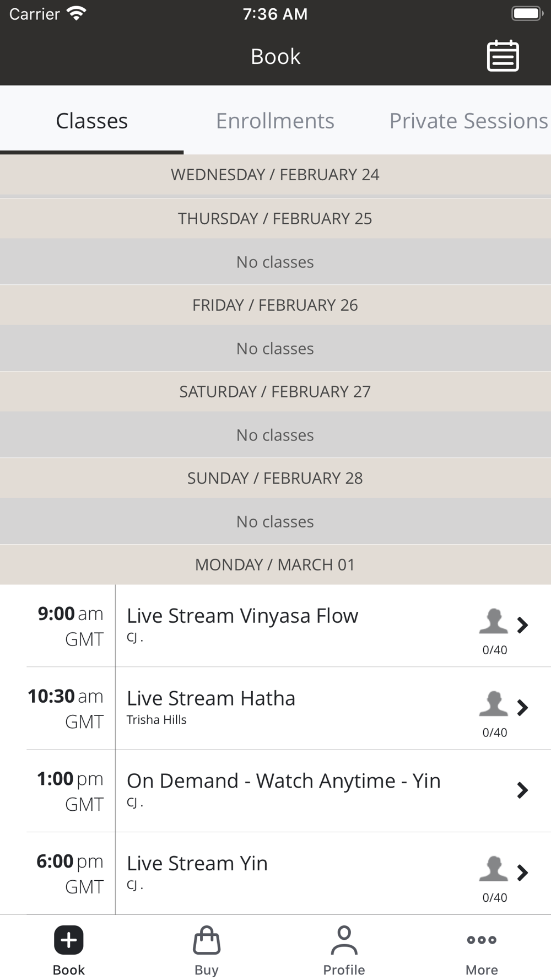Image resolution: width=551 pixels, height=980 pixels.
Task: Tap the 6:00 pm GMT time slot
Action: [70, 874]
